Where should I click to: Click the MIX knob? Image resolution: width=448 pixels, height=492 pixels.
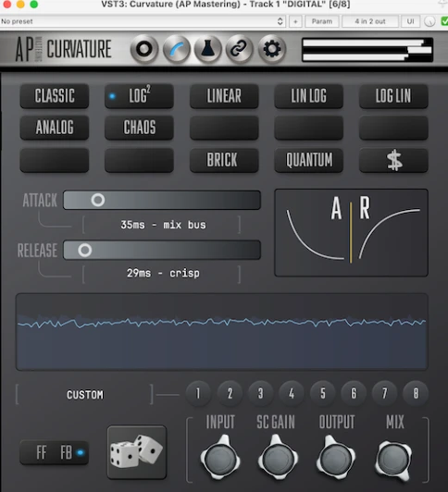tap(393, 460)
